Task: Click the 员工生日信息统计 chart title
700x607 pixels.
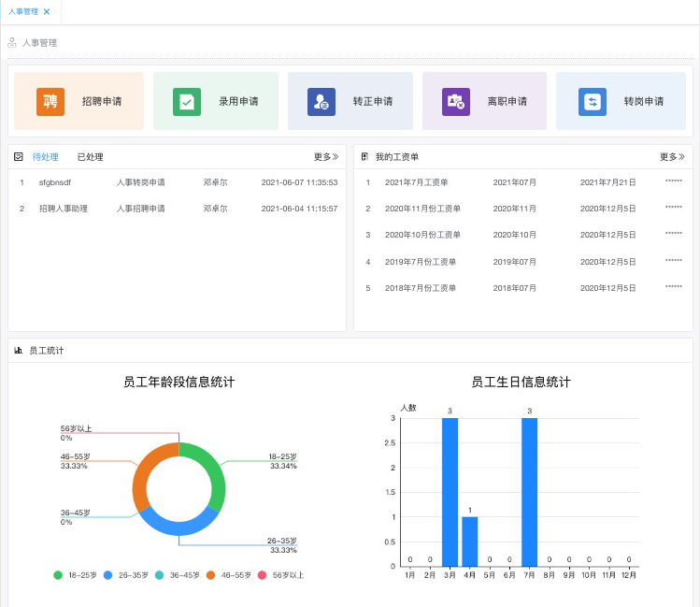Action: [521, 382]
